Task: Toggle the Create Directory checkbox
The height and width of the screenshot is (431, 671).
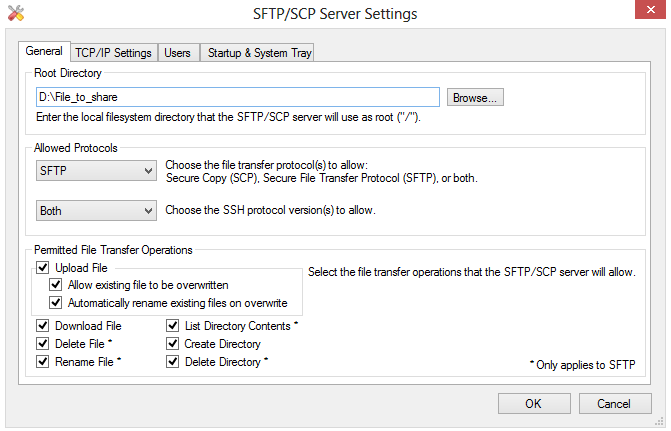Action: (172, 344)
